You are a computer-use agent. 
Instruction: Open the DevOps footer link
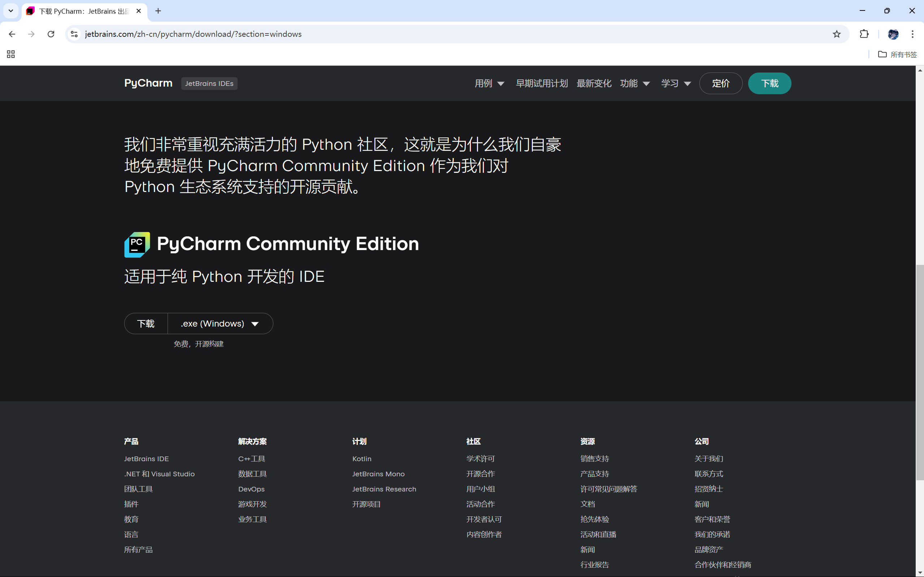click(x=251, y=489)
